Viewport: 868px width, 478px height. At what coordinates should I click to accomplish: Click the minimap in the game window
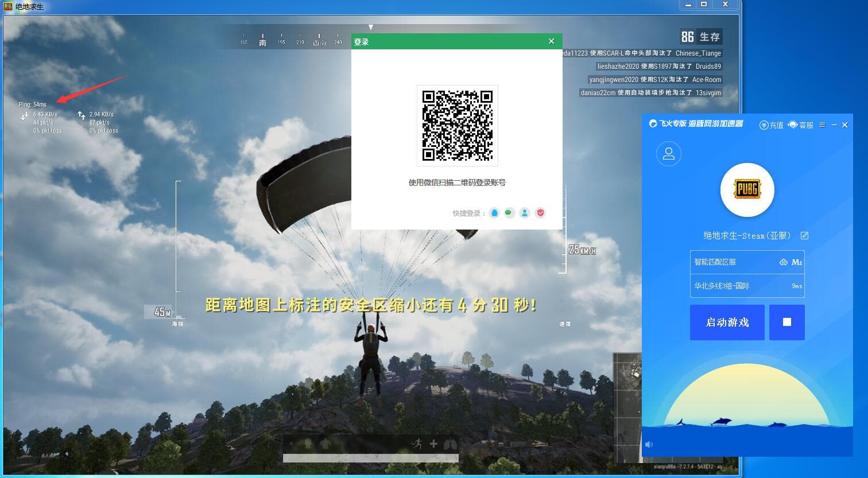click(x=627, y=407)
